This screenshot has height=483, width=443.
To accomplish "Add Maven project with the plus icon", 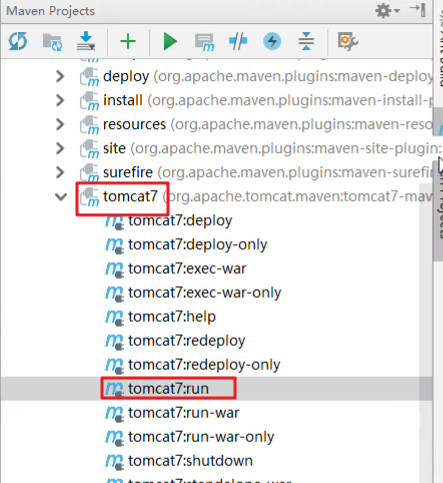I will point(128,42).
